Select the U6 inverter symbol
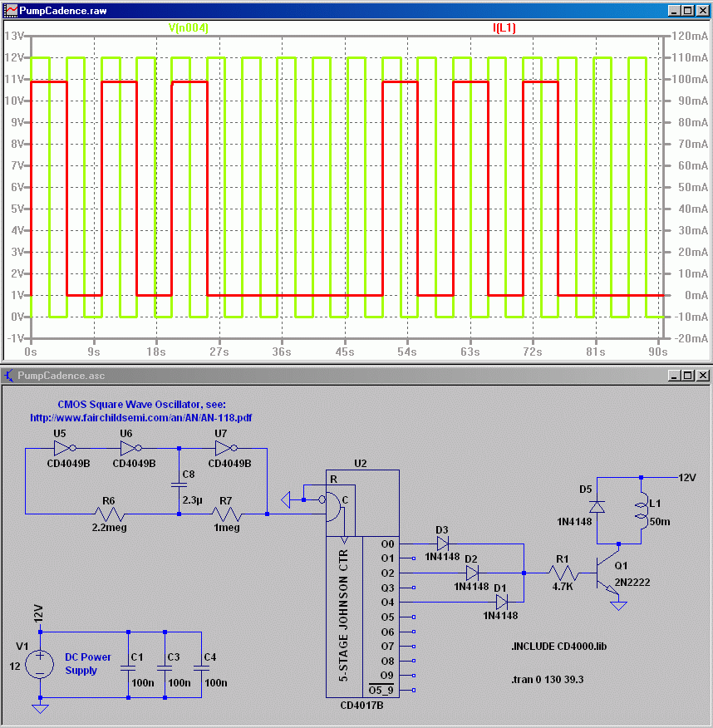The height and width of the screenshot is (728, 713). (131, 449)
